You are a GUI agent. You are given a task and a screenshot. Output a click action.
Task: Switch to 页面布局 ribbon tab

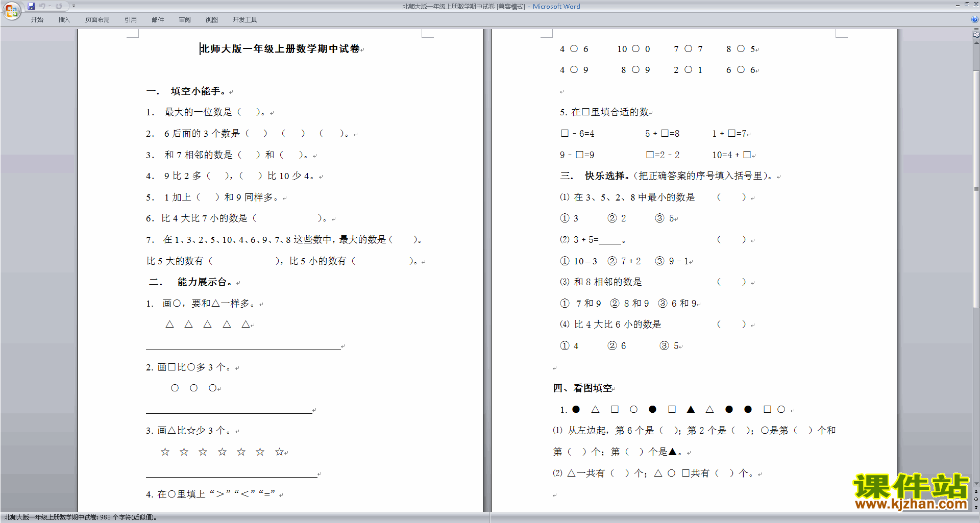click(x=97, y=20)
